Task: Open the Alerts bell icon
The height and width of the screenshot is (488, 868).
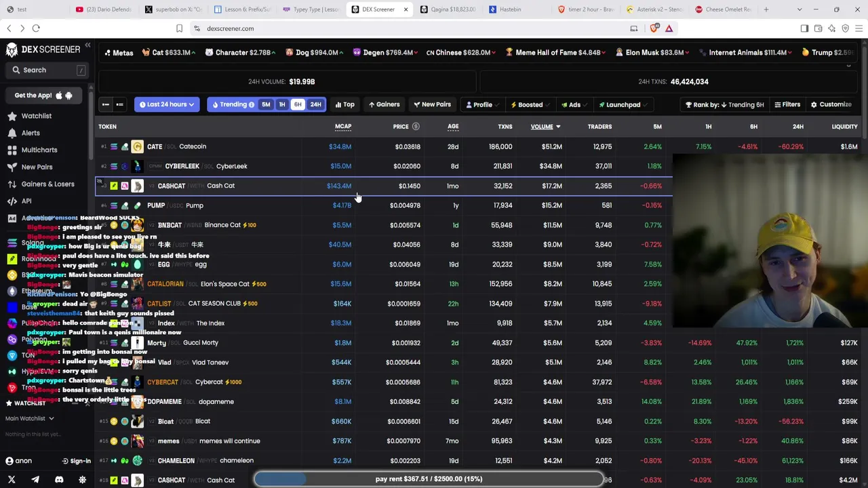Action: [12, 133]
